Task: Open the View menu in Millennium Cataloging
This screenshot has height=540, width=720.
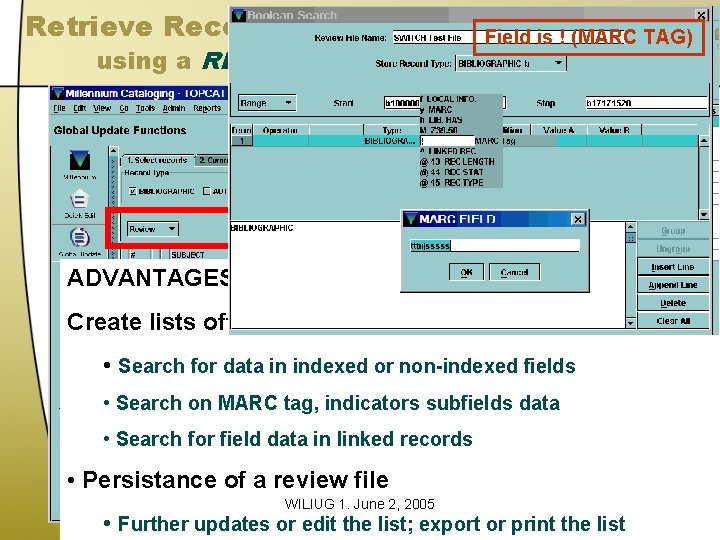Action: coord(102,108)
